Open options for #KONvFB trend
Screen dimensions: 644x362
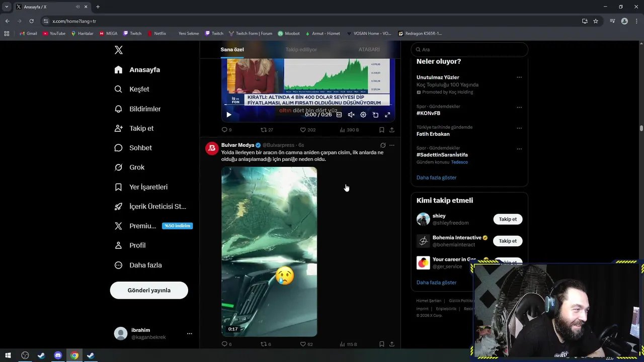click(519, 107)
